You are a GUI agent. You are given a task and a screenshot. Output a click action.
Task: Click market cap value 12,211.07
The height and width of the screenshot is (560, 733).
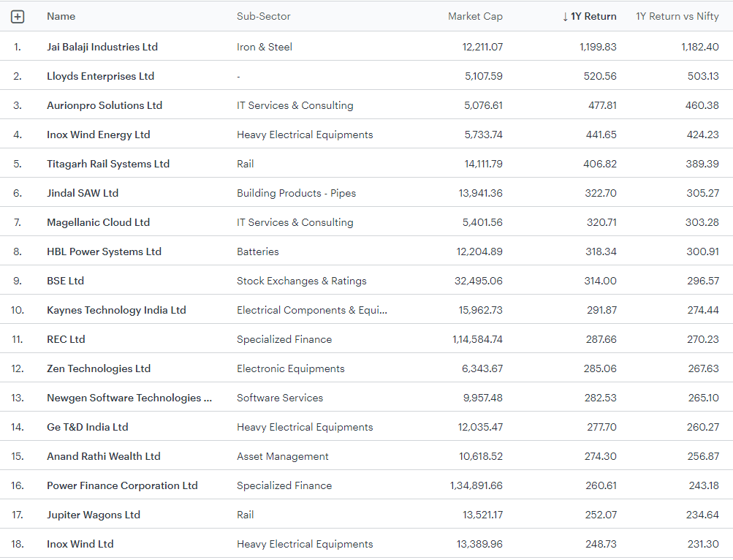point(482,47)
